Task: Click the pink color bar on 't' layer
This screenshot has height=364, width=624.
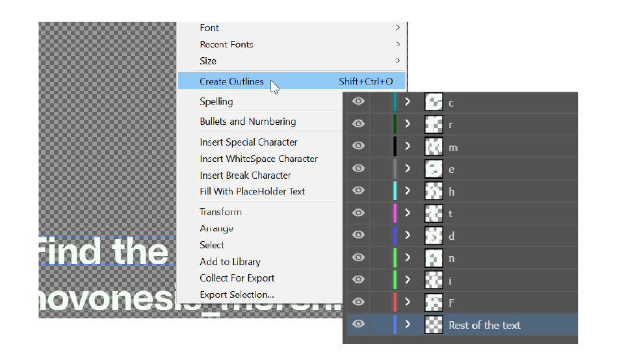Action: pos(395,213)
